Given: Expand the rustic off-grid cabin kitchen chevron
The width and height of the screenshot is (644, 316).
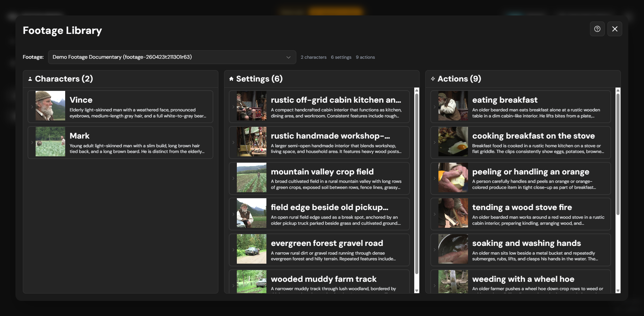Looking at the screenshot, I should (233, 107).
